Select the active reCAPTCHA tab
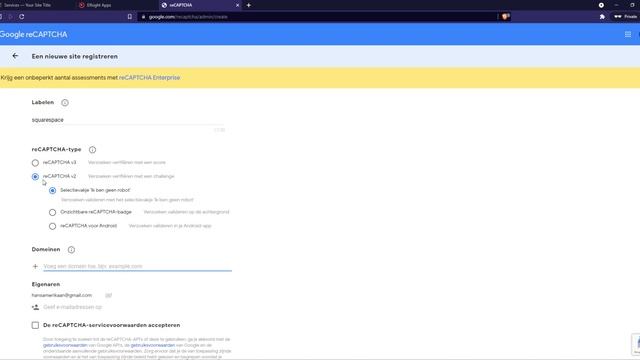 coord(200,5)
